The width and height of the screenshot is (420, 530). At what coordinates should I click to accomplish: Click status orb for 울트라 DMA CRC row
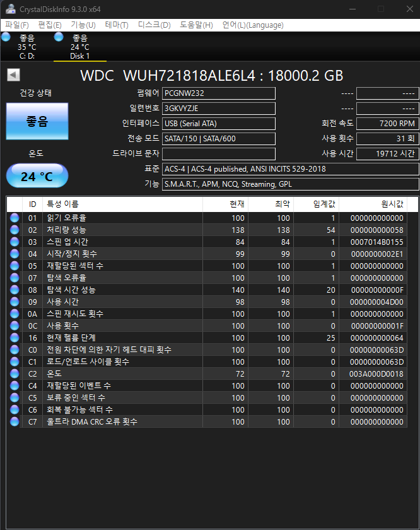(15, 422)
